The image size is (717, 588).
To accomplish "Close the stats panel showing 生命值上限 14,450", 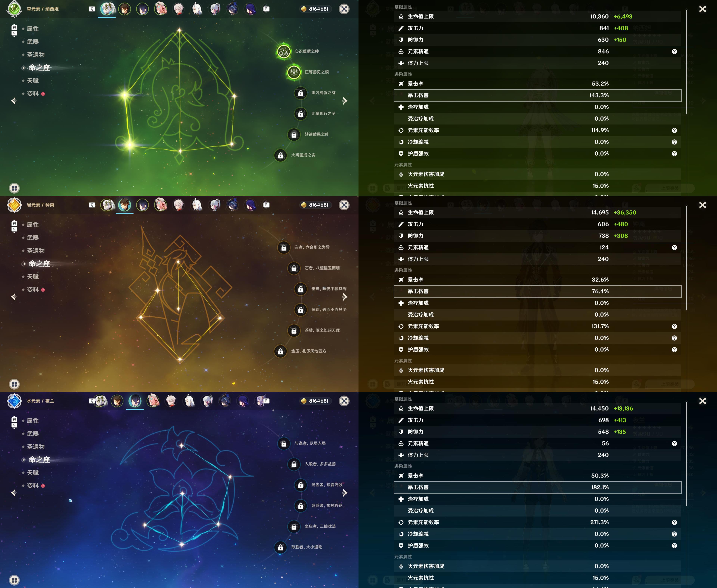I will click(x=702, y=401).
